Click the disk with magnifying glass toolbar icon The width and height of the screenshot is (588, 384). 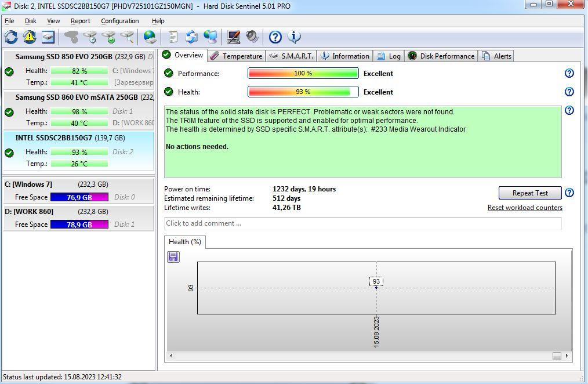(127, 37)
